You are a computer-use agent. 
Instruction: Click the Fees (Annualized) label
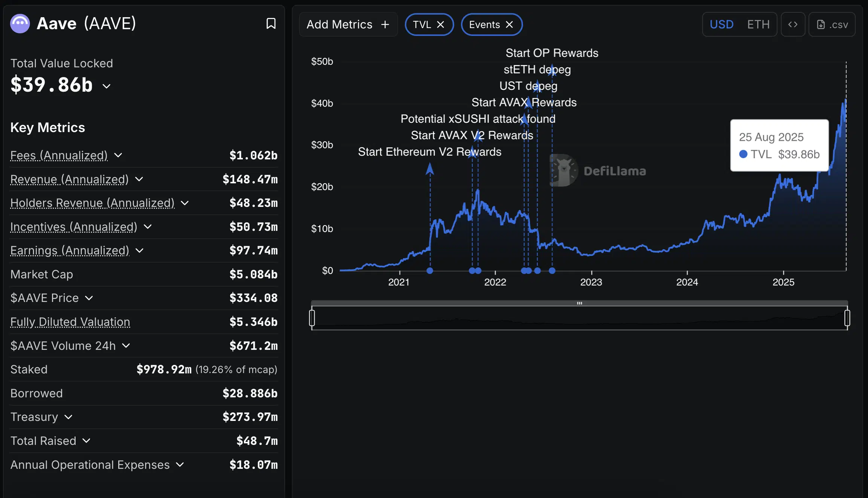click(59, 155)
